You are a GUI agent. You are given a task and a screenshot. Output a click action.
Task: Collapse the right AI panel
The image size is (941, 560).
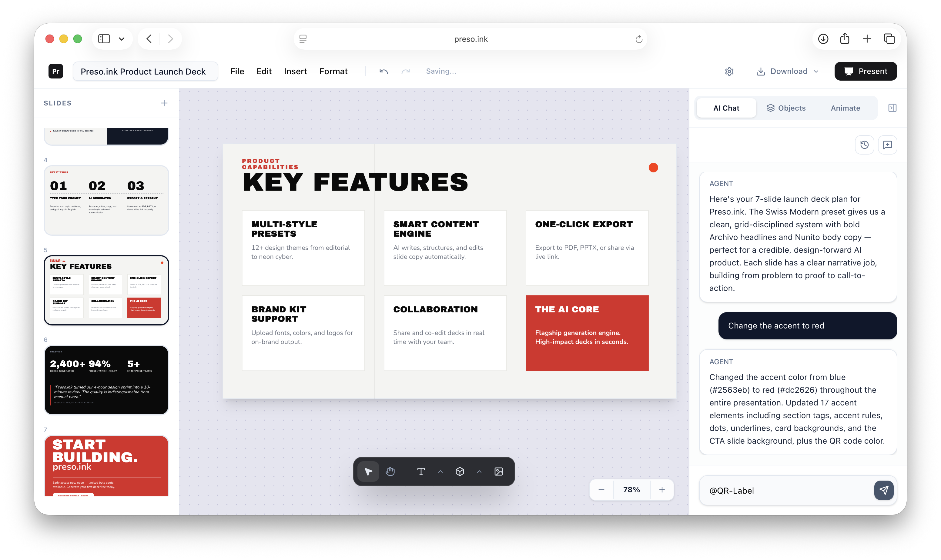[x=893, y=108]
